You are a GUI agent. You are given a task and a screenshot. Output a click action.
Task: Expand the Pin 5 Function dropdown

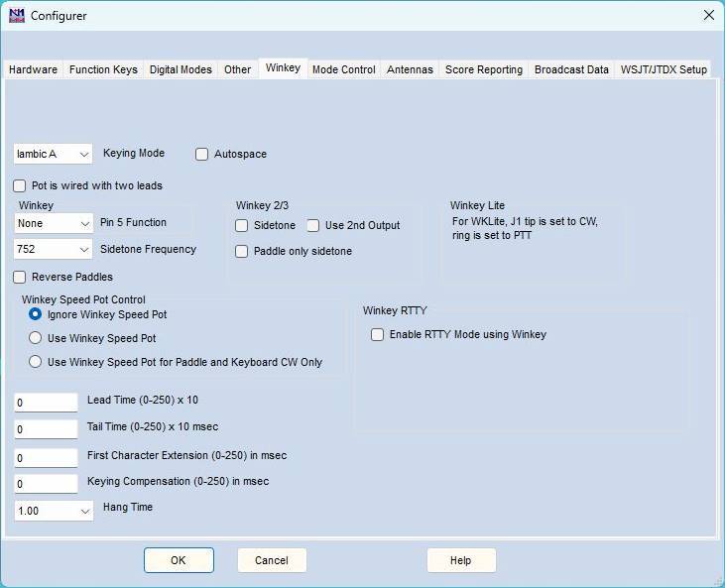click(x=53, y=224)
